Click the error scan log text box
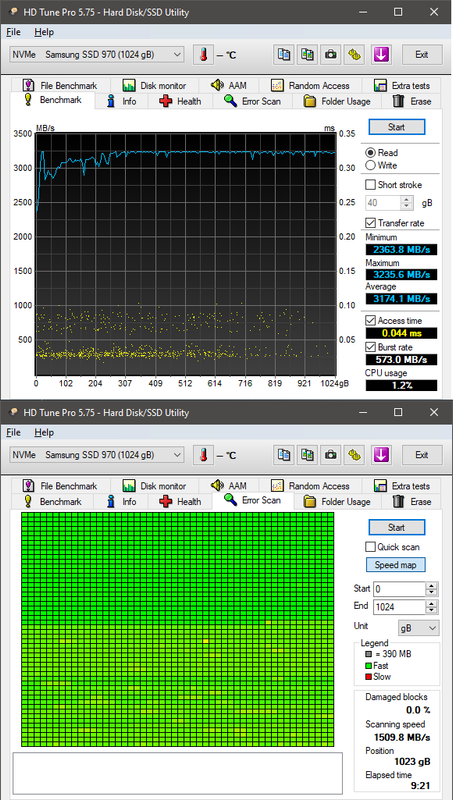This screenshot has width=453, height=800. pyautogui.click(x=178, y=772)
